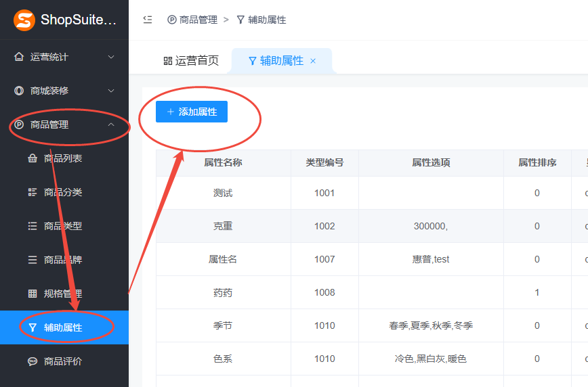This screenshot has height=387, width=588.
Task: Click the 添加属性 button
Action: coord(192,112)
